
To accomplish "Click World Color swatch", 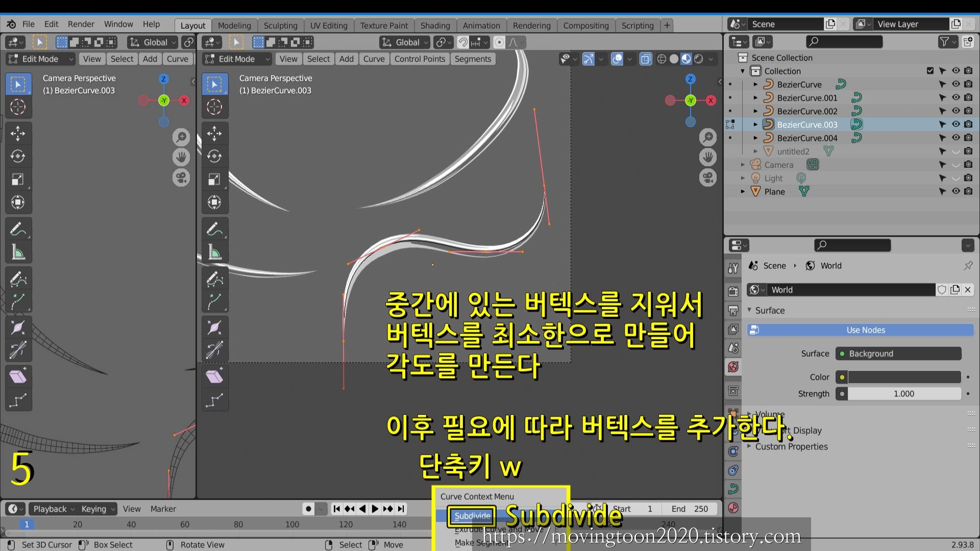I will coord(904,377).
